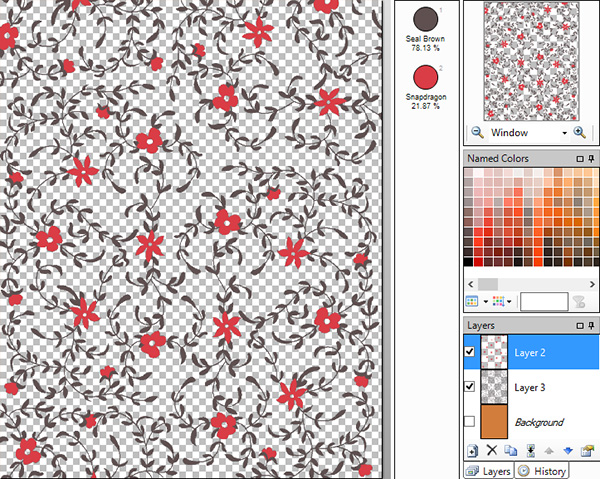Screen dimensions: 600x479
Task: Open layer properties icon
Action: [586, 451]
